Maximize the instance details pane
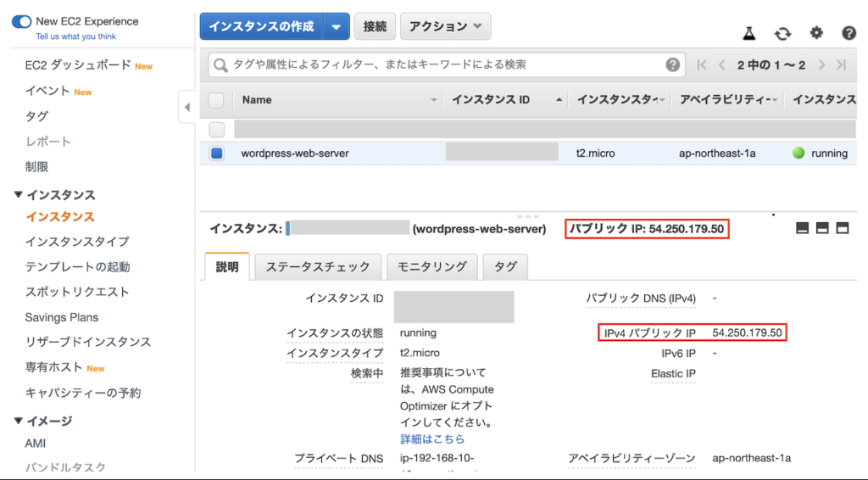The width and height of the screenshot is (868, 480). 842,228
